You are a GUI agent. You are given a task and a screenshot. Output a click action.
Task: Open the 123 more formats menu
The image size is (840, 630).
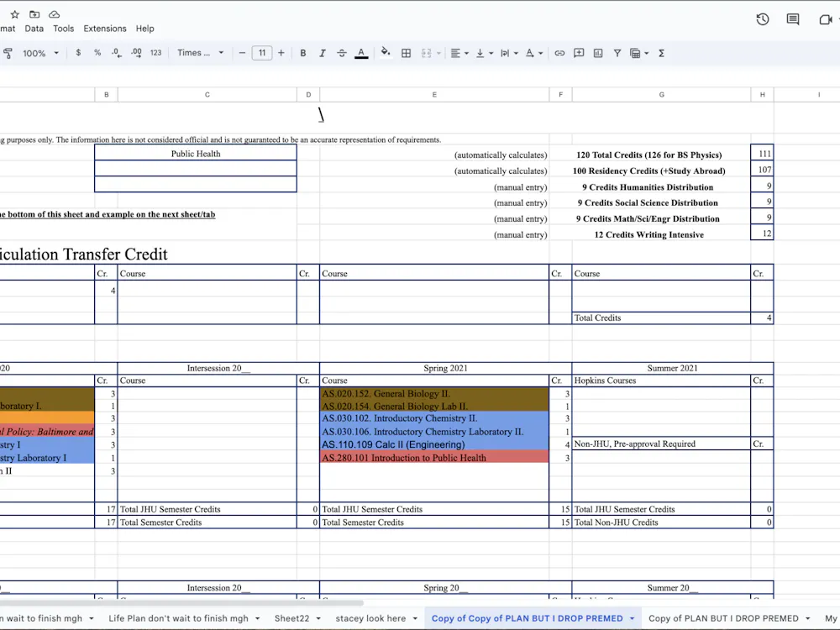[156, 53]
